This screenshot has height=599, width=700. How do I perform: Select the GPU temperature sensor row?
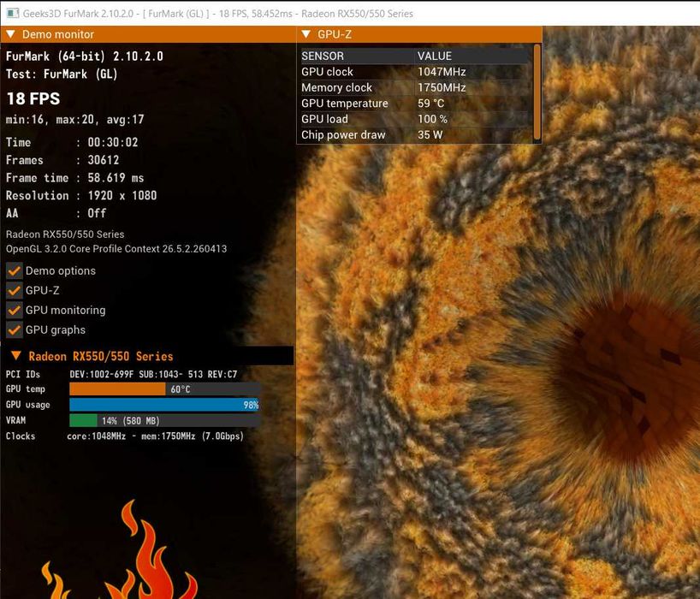pyautogui.click(x=415, y=103)
